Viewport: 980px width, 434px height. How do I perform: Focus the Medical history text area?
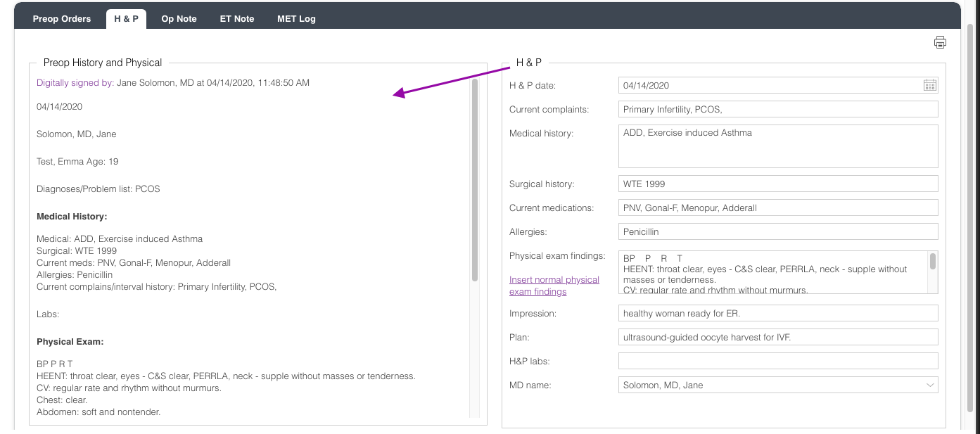[x=777, y=146]
